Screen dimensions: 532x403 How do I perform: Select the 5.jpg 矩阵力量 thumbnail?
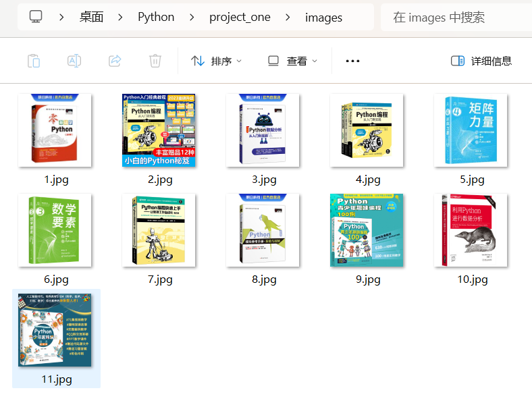(x=471, y=130)
